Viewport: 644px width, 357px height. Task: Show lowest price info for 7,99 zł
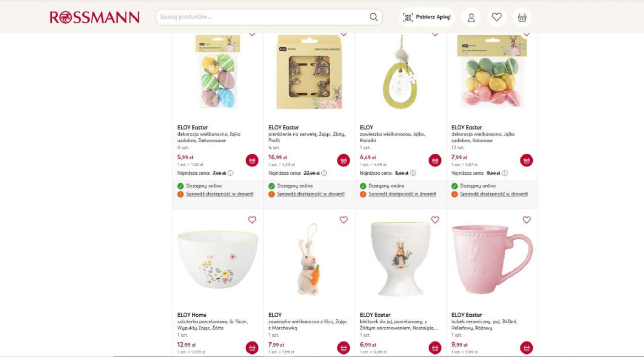[x=230, y=173]
